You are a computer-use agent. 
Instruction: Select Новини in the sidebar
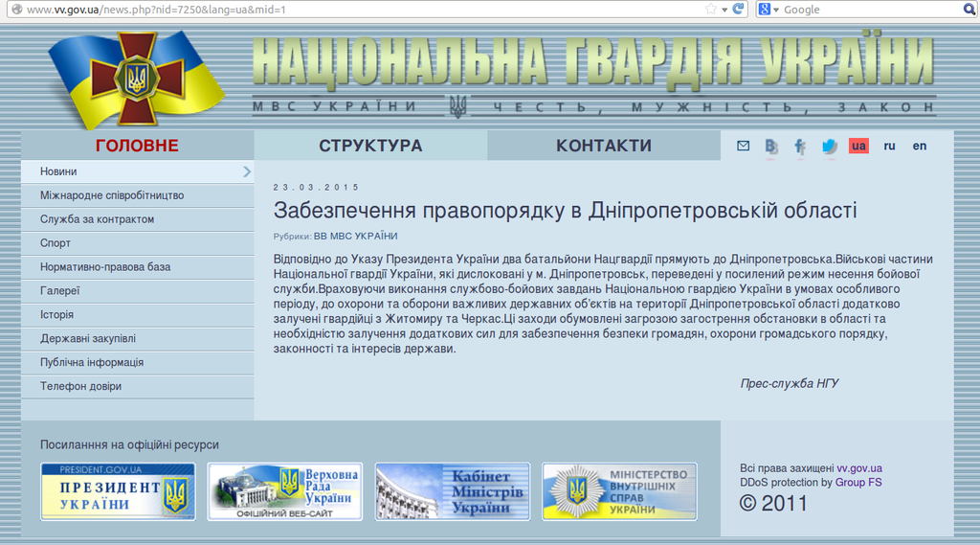(138, 171)
